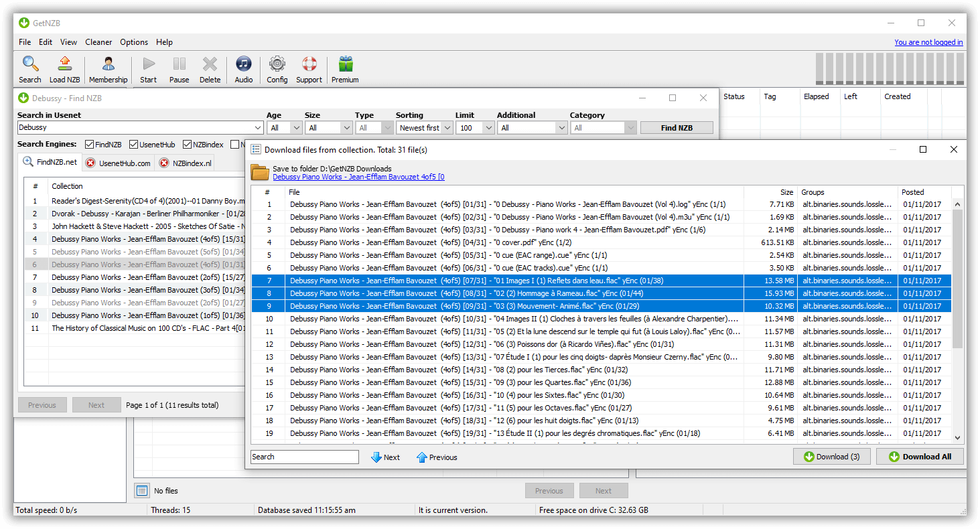Viewport: 980px width, 529px height.
Task: Expand the Search in Usenet history dropdown
Action: click(x=259, y=128)
